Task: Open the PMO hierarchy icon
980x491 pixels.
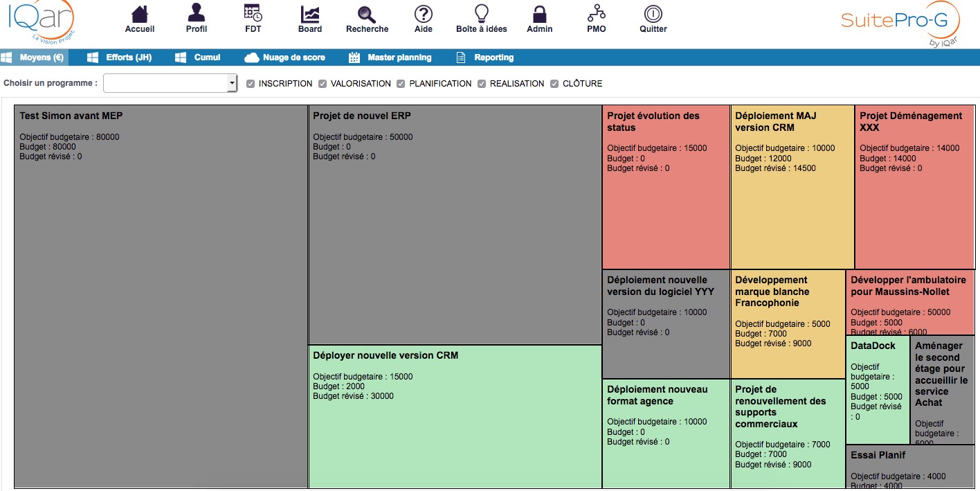Action: [596, 14]
